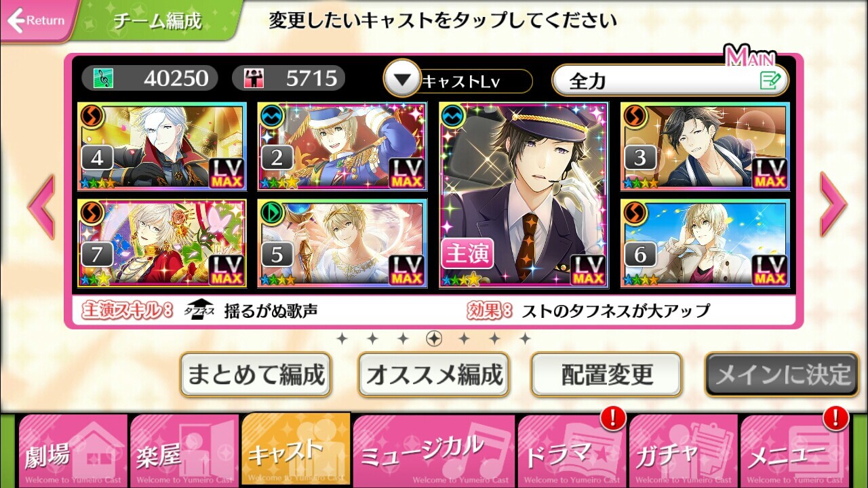Tap the pink Return arrow button
This screenshot has height=488, width=868.
coord(37,20)
